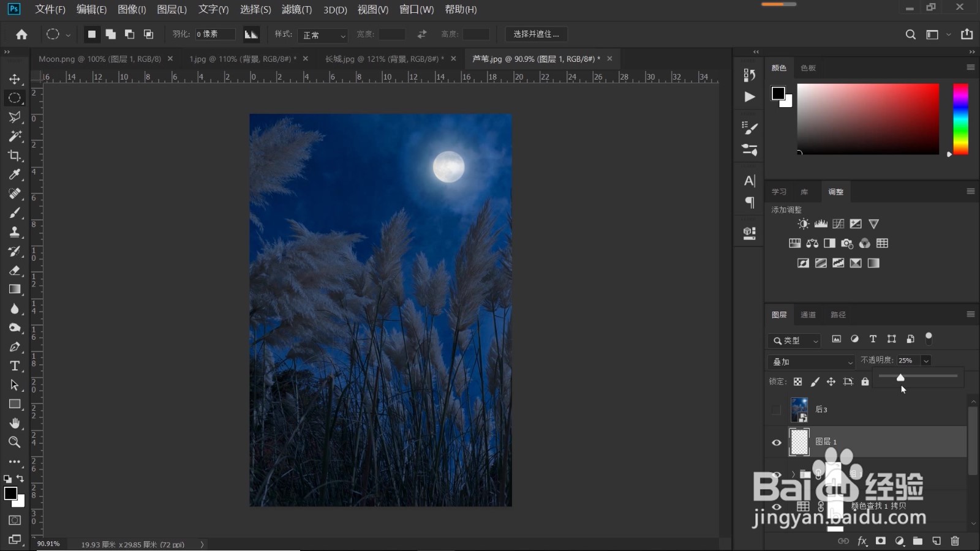Open the opacity 不透明度 dropdown arrow

pyautogui.click(x=926, y=361)
